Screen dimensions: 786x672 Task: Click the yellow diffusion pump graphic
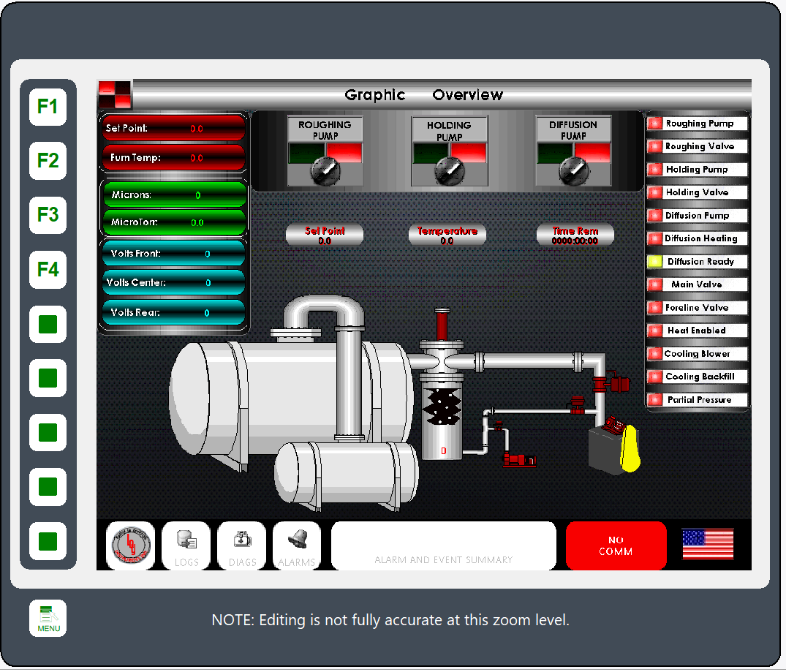click(x=630, y=448)
